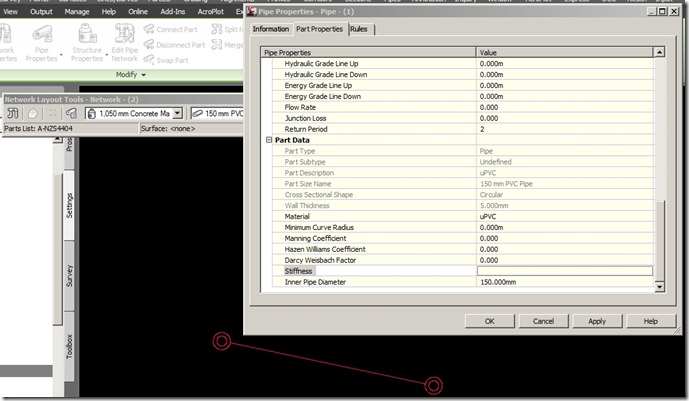Click scroll up arrow in properties list
Screen dimensions: 689x401
coord(659,52)
